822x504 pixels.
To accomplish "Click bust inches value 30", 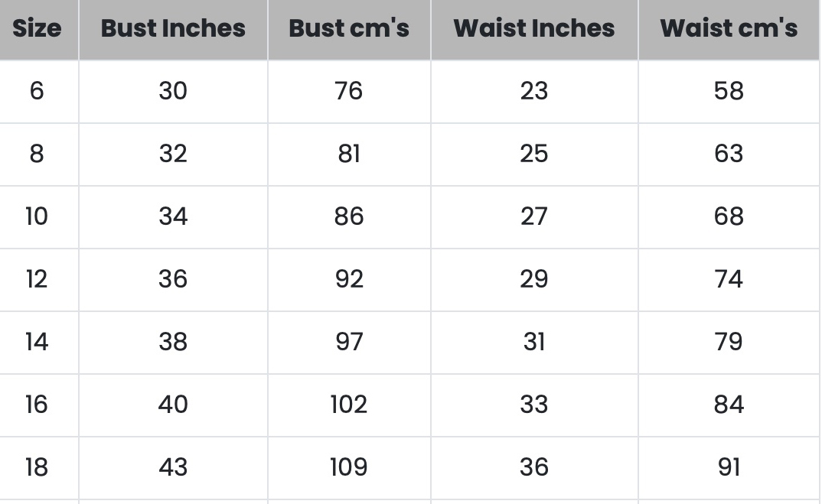I will tap(173, 92).
